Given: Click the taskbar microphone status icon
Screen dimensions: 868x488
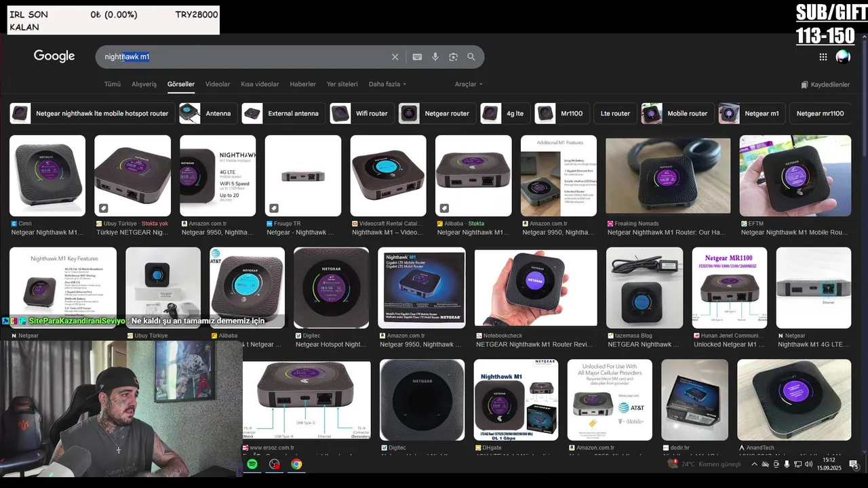Looking at the screenshot, I should (787, 464).
